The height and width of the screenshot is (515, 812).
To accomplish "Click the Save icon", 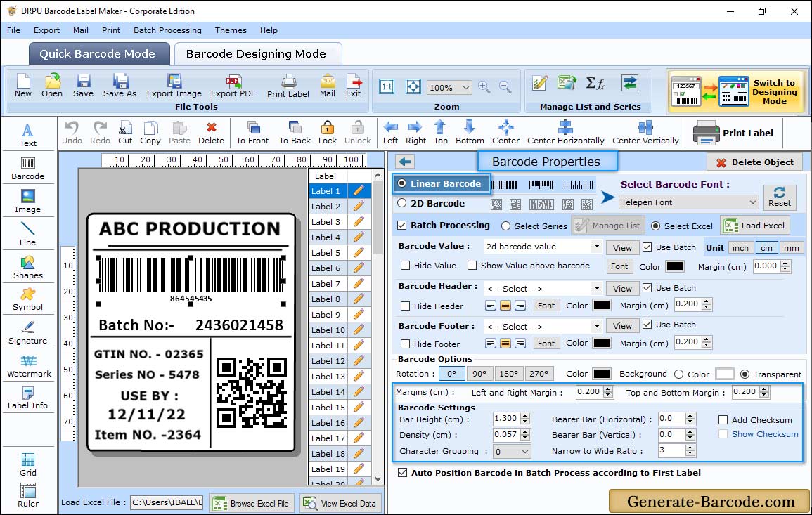I will click(83, 86).
